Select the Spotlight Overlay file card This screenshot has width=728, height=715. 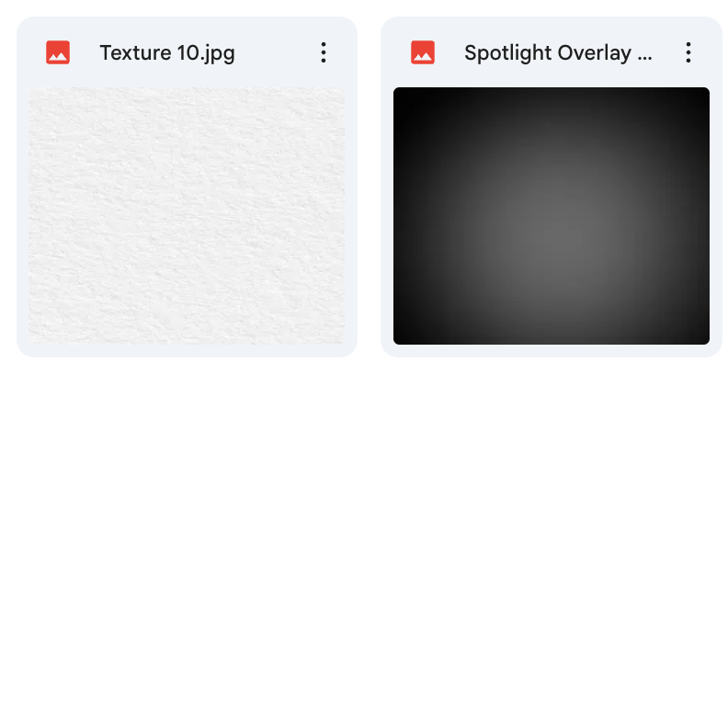point(552,187)
